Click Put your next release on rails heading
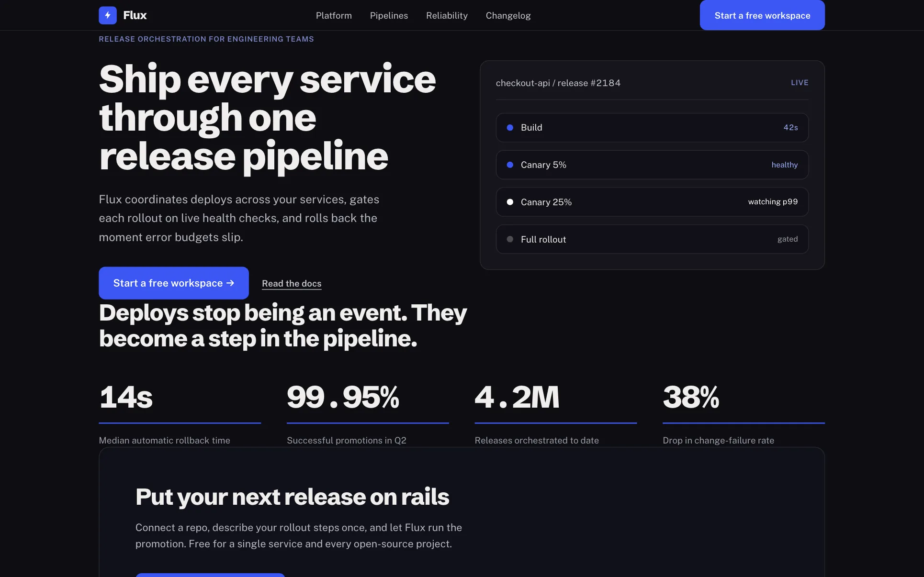This screenshot has width=924, height=577. 292,497
